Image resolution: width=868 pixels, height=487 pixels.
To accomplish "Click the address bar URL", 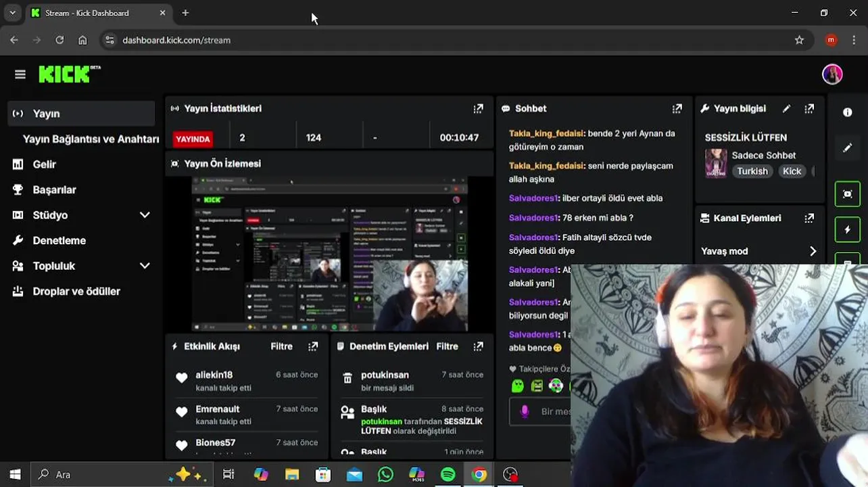I will point(176,40).
